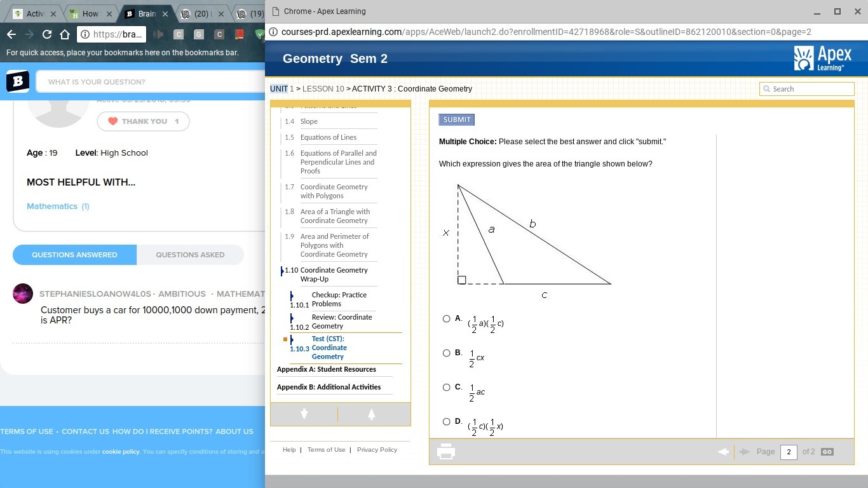Switch to the '(19)' browser tab
This screenshot has height=488, width=868.
coord(251,13)
